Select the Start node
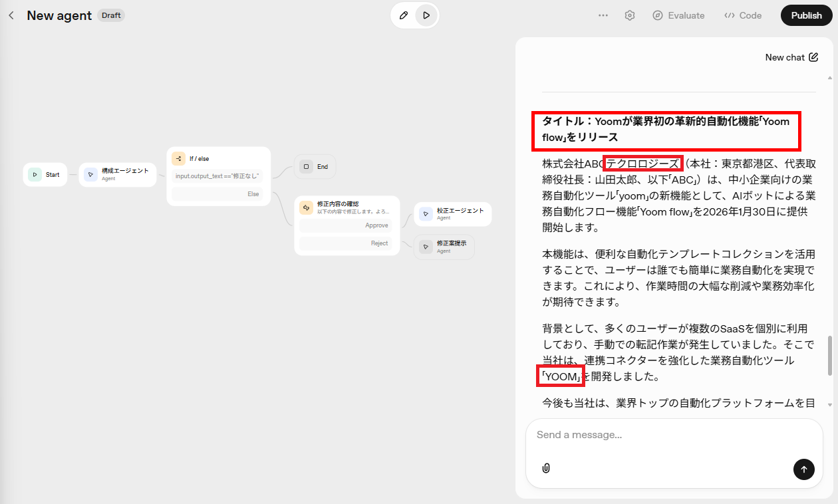838x504 pixels. [45, 175]
